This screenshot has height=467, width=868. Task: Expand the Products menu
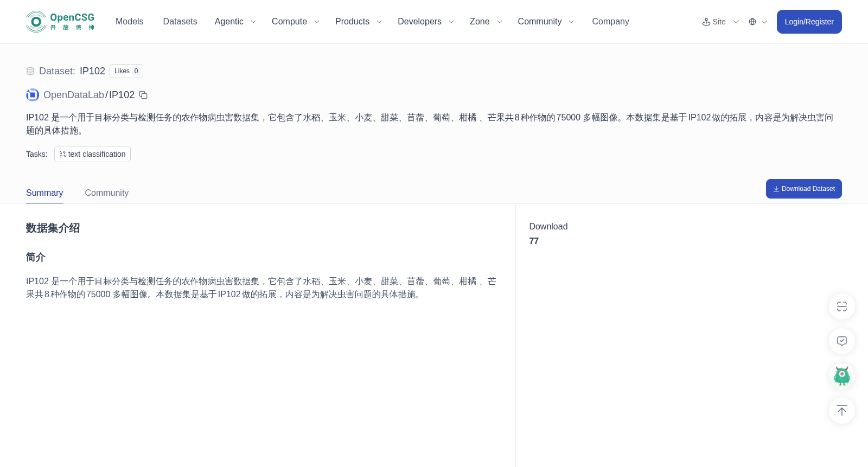[x=359, y=22]
